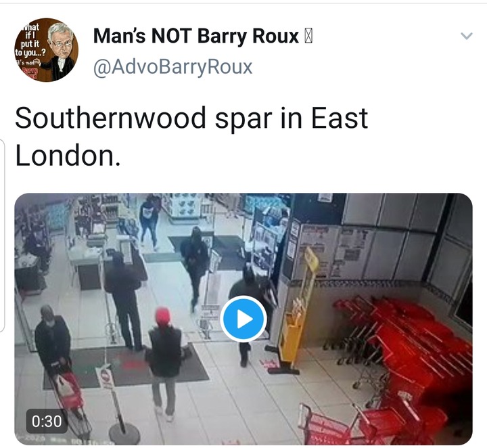Click the blue circular play icon
487x448 pixels.
(x=243, y=319)
